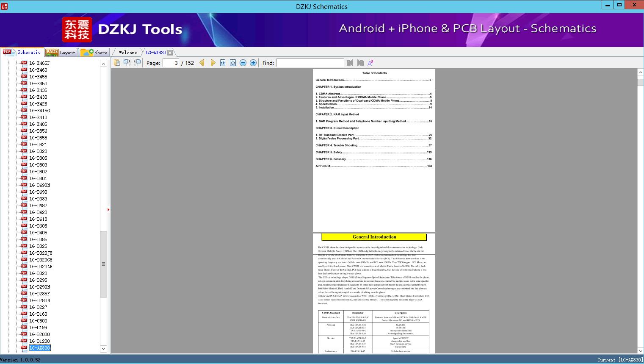This screenshot has height=364, width=644.
Task: Find previous match icon
Action: [x=350, y=63]
